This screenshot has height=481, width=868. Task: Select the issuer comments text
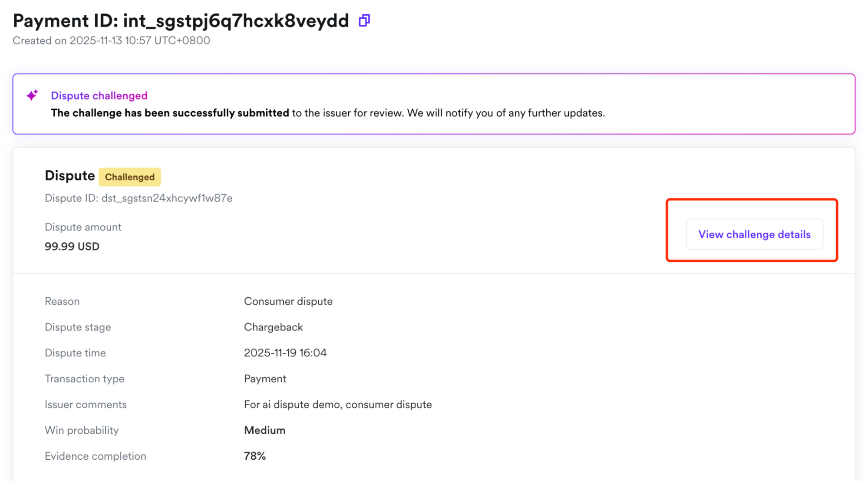tap(338, 404)
